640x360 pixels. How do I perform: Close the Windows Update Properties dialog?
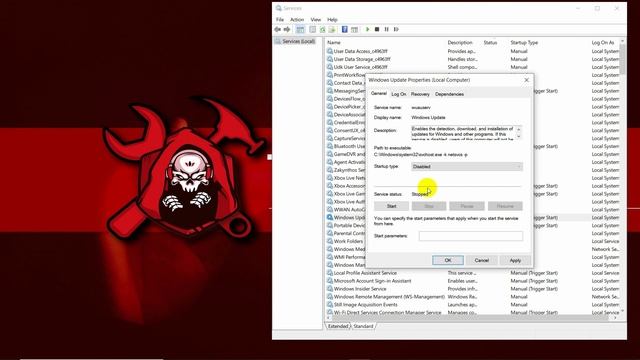click(x=527, y=80)
